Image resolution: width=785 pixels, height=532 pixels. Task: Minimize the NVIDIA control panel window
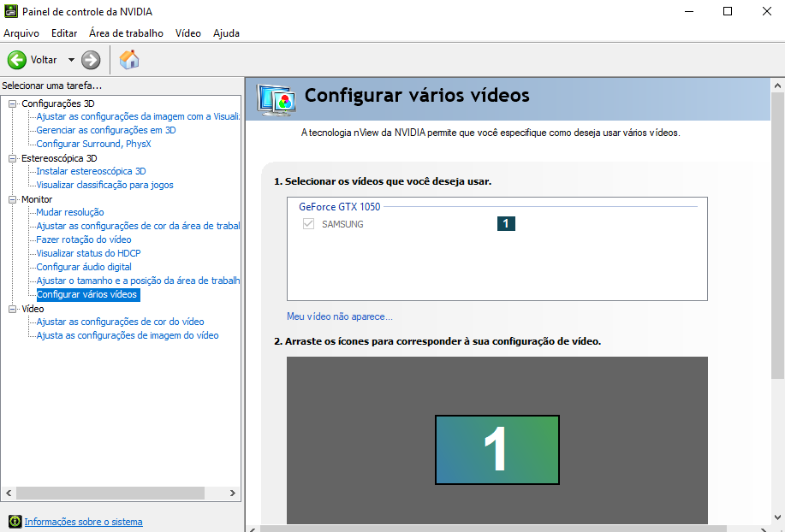tap(689, 11)
